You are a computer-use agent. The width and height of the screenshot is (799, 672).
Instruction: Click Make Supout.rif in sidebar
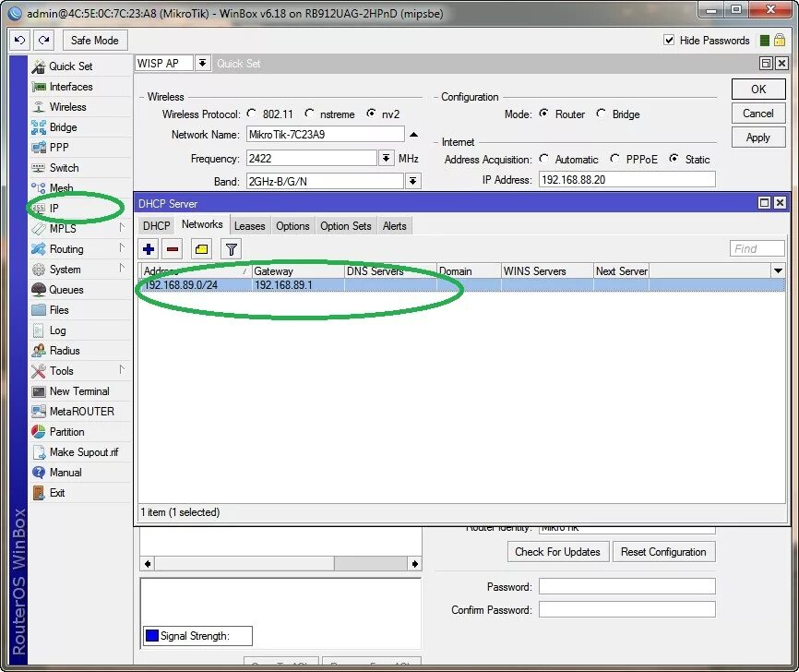(x=79, y=452)
